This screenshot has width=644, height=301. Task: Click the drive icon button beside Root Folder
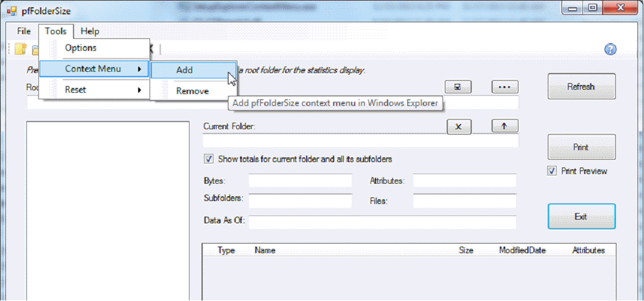(x=458, y=87)
